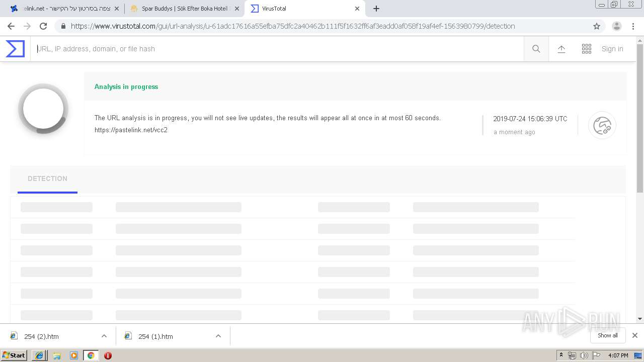Screen dimensions: 644x362
Task: Click the scrollbar down arrow
Action: (640, 319)
